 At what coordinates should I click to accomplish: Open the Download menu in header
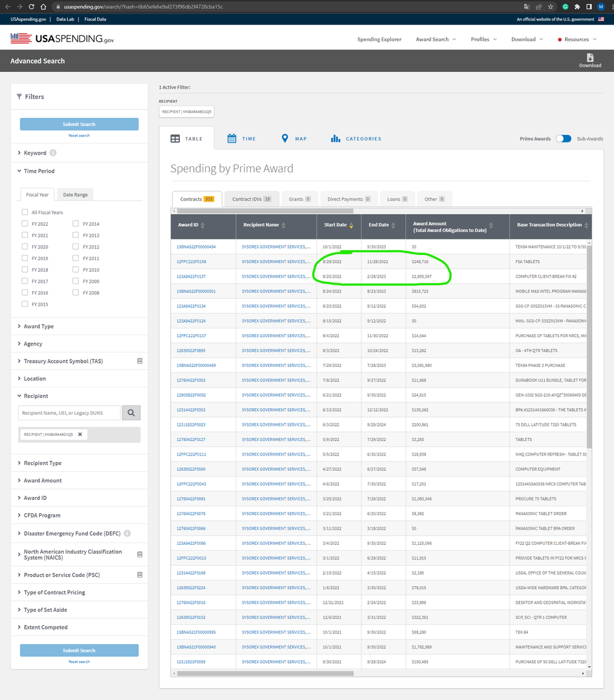527,39
